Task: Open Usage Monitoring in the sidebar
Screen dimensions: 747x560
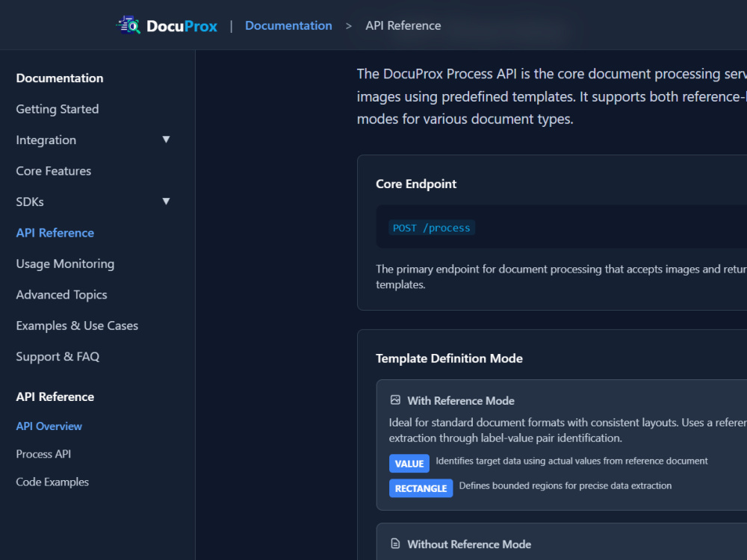Action: coord(65,264)
